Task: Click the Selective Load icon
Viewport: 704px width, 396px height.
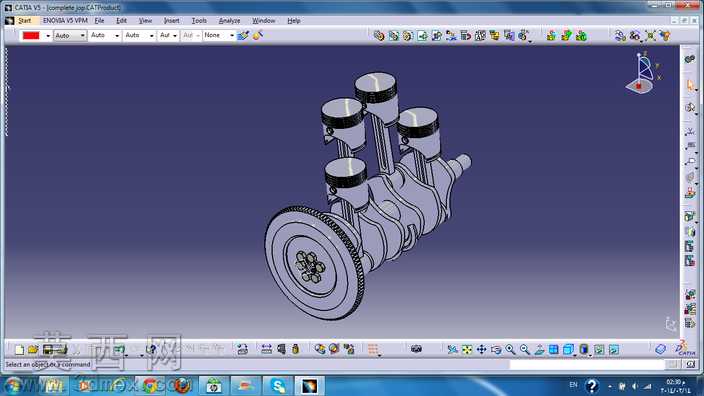Action: [x=494, y=35]
